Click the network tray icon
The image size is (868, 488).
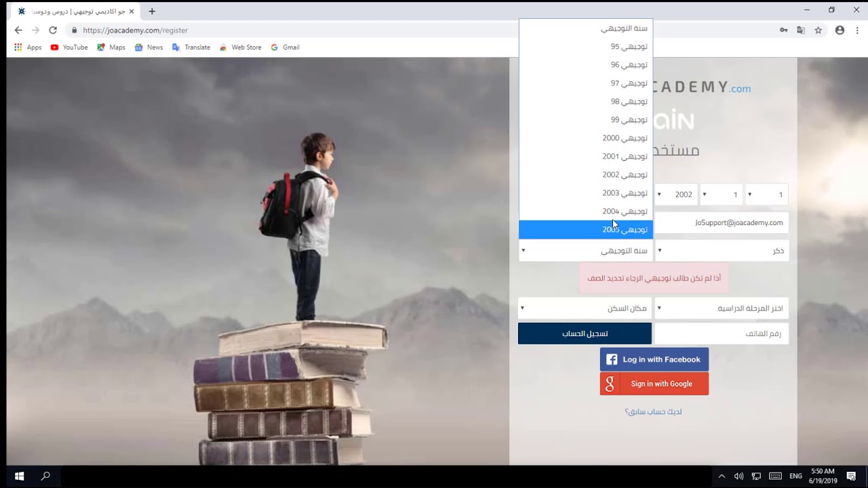756,476
